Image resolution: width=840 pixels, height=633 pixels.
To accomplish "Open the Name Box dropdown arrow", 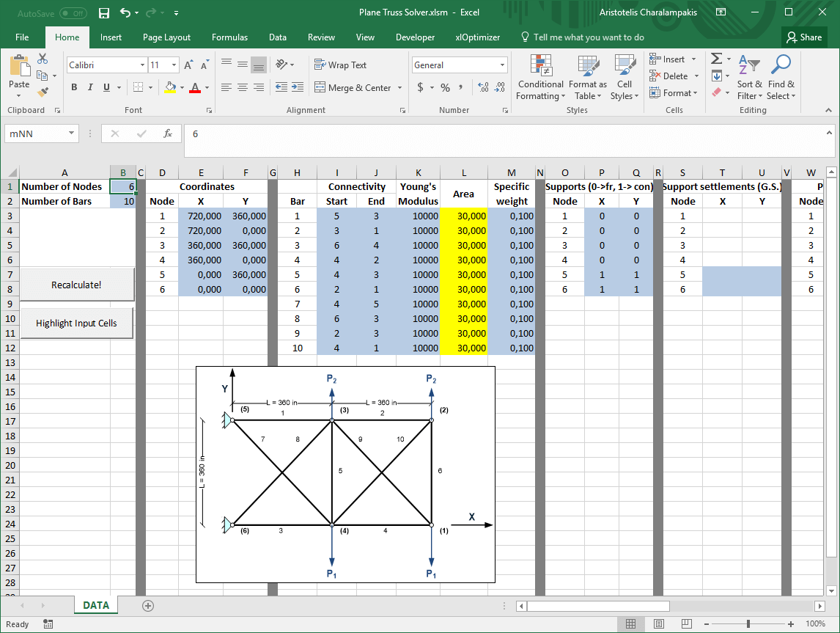I will click(72, 133).
